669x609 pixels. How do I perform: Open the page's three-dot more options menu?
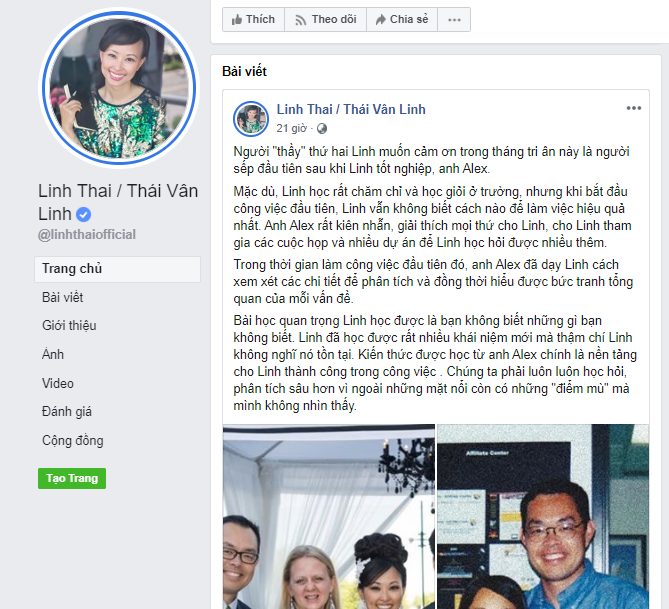[x=454, y=20]
